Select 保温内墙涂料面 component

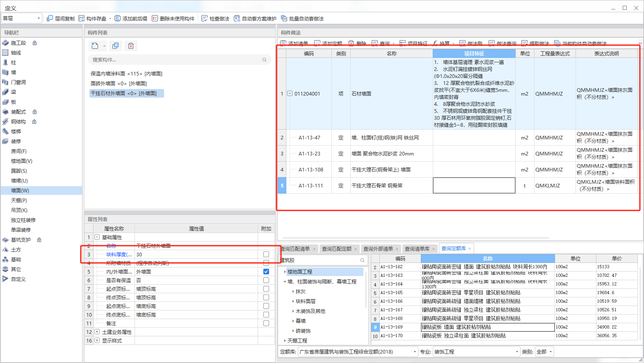click(x=126, y=74)
